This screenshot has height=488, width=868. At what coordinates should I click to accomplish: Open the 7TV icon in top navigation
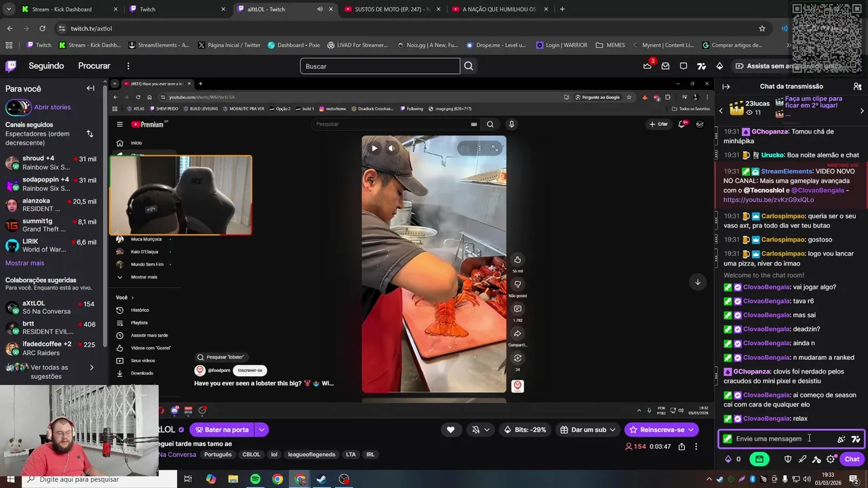701,66
